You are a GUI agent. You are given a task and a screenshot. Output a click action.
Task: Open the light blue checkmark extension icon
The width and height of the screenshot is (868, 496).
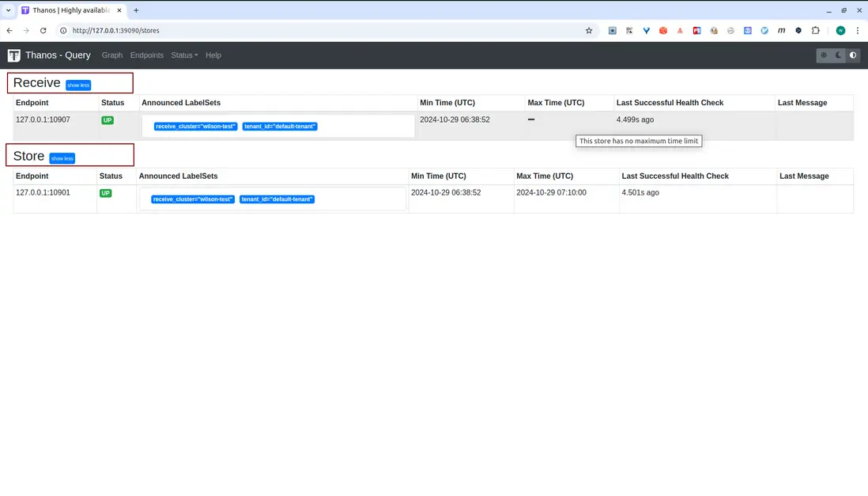point(764,31)
